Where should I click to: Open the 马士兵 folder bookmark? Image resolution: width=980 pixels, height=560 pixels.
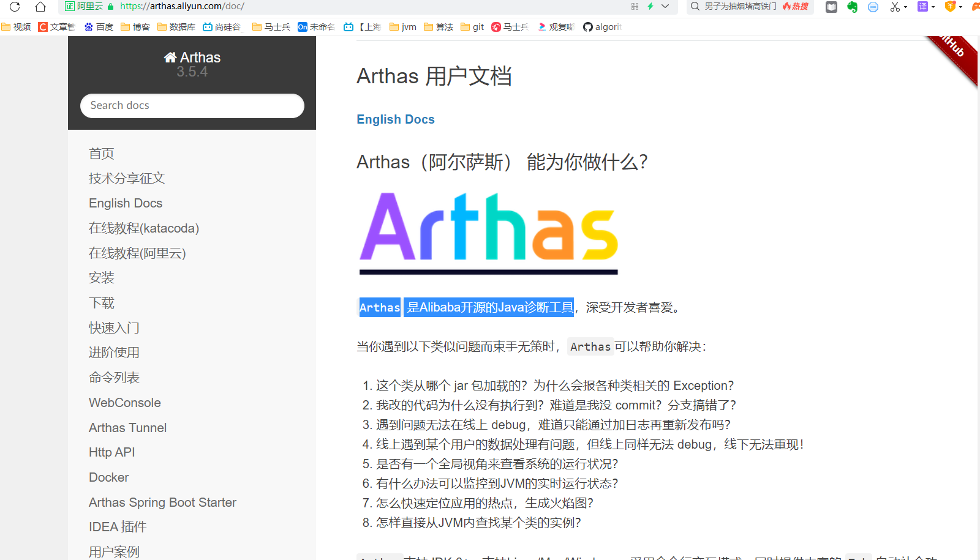271,27
